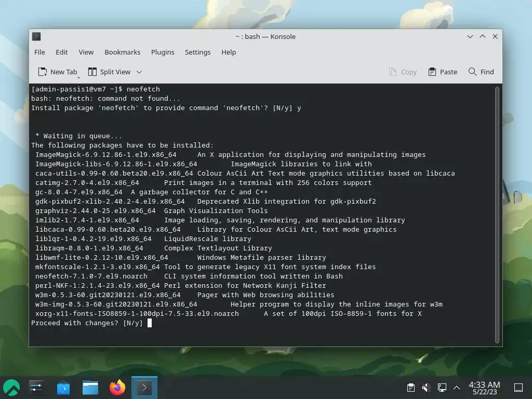
Task: Click the 'bash: neofetch: command not found...' line
Action: click(106, 99)
